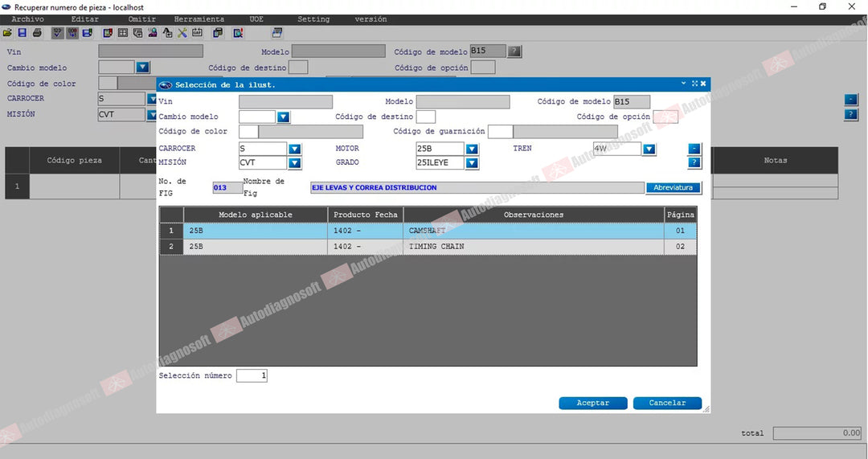Viewport: 868px width, 459px height.
Task: Click the total field showing 0.00
Action: pos(817,433)
